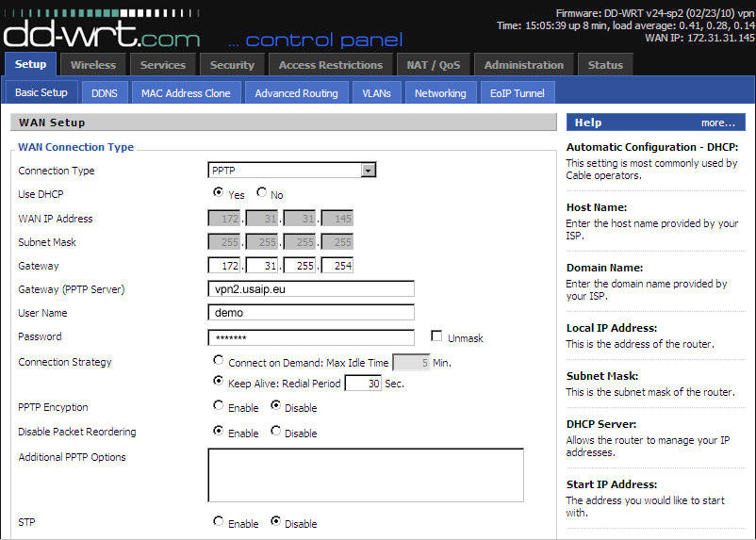Click the Help more... link

coord(717,123)
